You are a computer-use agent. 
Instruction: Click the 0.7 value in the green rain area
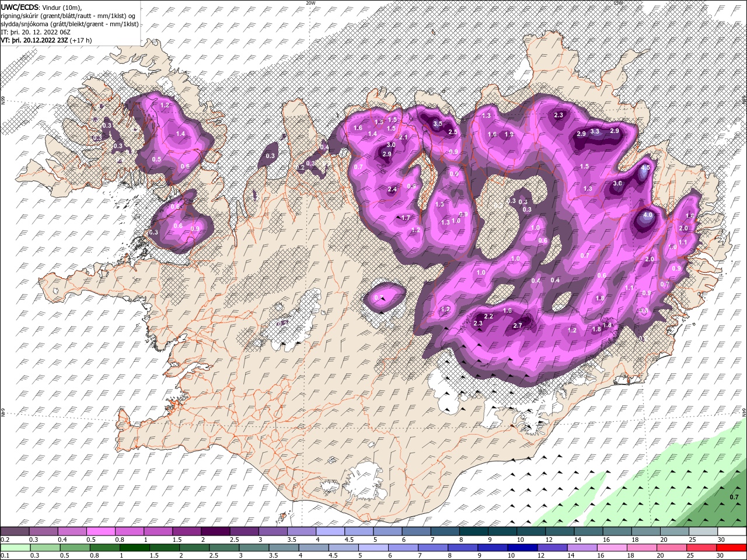tap(734, 497)
